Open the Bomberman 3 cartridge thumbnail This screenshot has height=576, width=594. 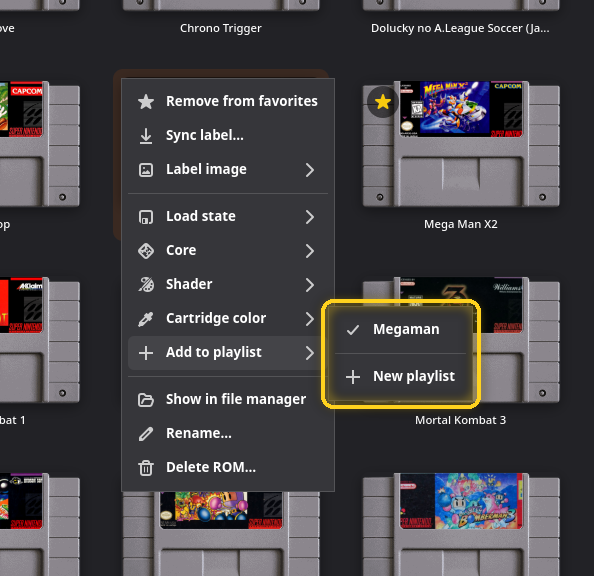click(461, 524)
